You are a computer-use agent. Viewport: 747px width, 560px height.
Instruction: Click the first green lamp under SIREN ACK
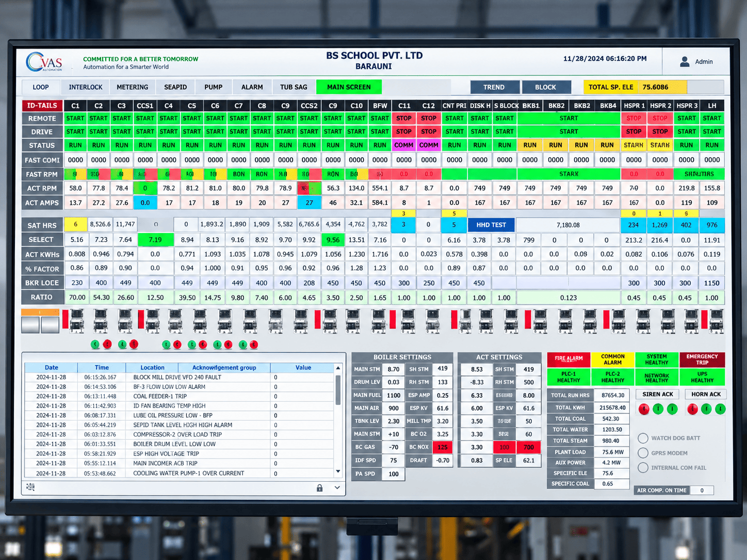coord(658,409)
